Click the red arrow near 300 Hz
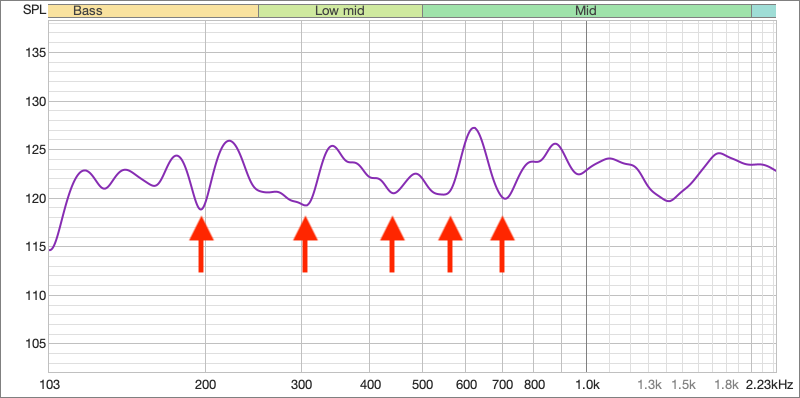800x398 pixels. (x=305, y=244)
